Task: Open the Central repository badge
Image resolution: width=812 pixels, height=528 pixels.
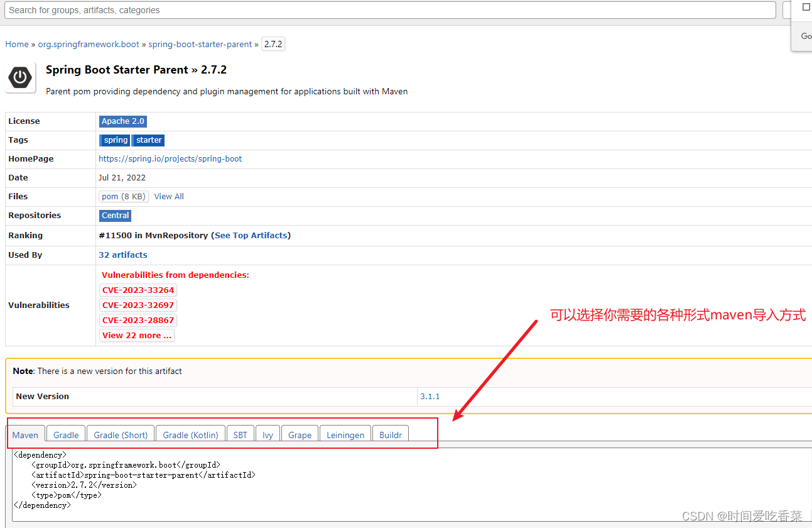Action: pyautogui.click(x=116, y=216)
